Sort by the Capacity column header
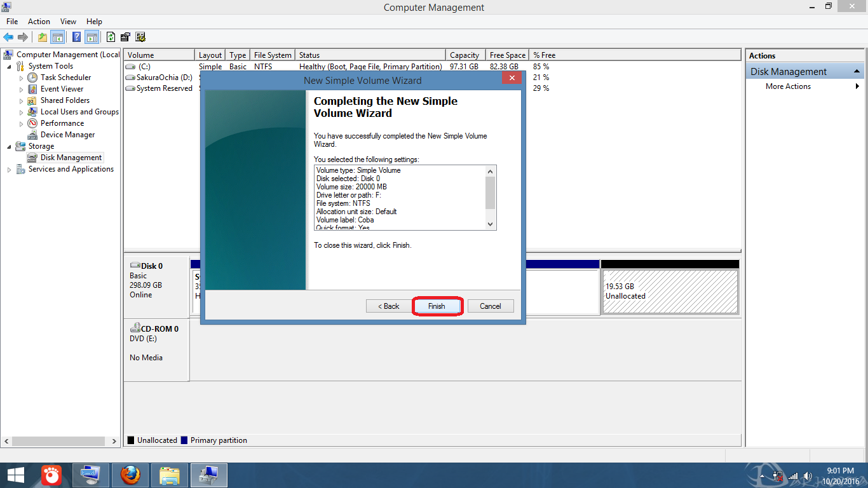The width and height of the screenshot is (868, 488). click(x=465, y=55)
